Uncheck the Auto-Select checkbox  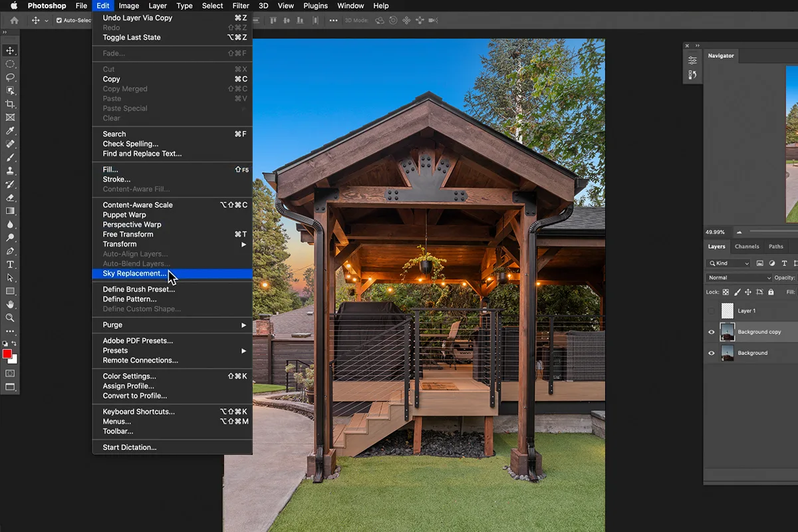coord(59,21)
